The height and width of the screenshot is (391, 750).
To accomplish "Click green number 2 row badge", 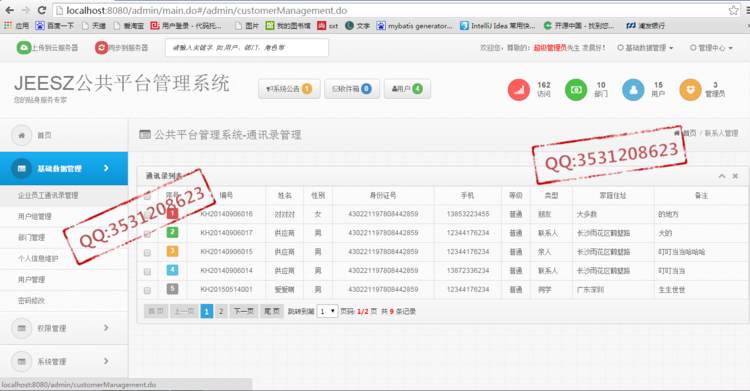I will 172,233.
